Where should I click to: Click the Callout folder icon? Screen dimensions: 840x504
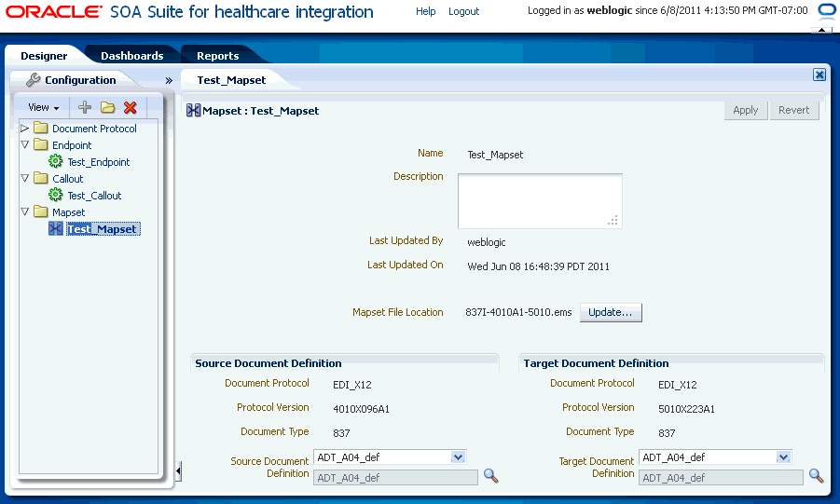click(x=41, y=178)
